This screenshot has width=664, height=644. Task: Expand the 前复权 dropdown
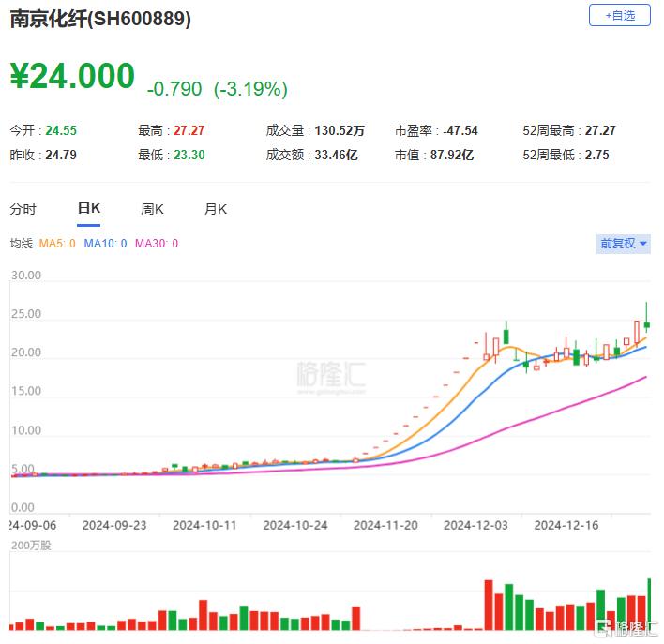[623, 244]
